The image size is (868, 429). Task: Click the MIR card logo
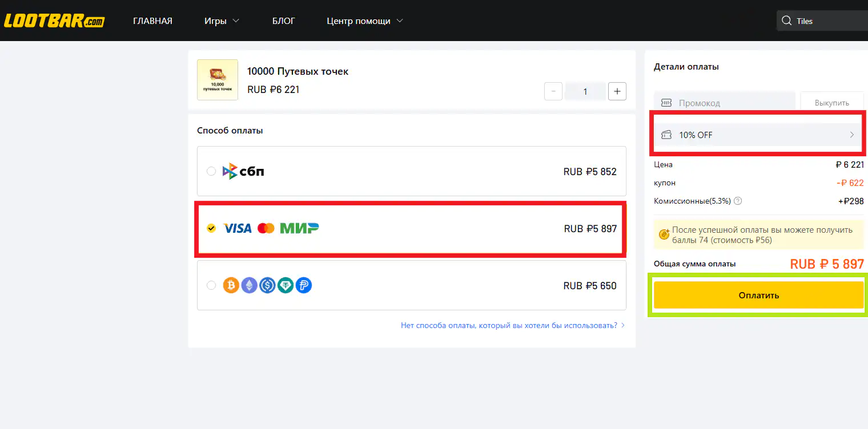(x=299, y=228)
